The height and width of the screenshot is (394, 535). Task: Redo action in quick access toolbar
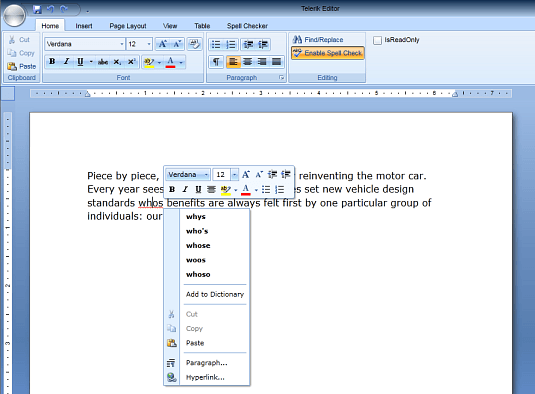pyautogui.click(x=63, y=9)
